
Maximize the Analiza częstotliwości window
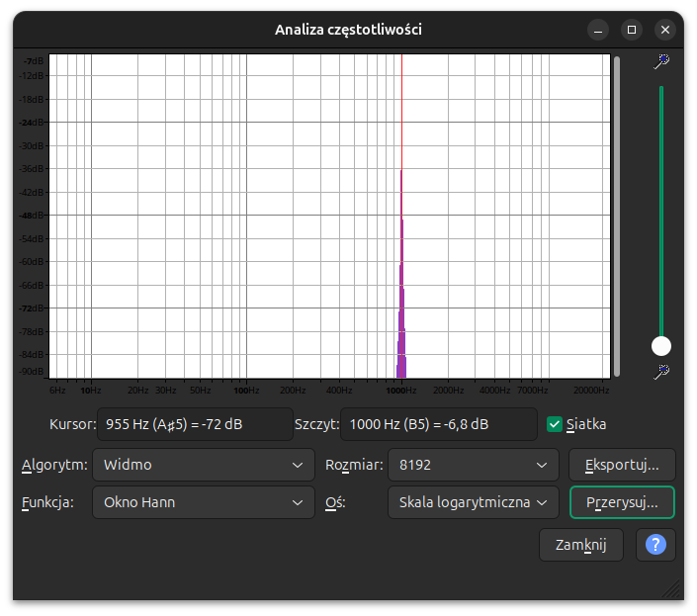631,30
